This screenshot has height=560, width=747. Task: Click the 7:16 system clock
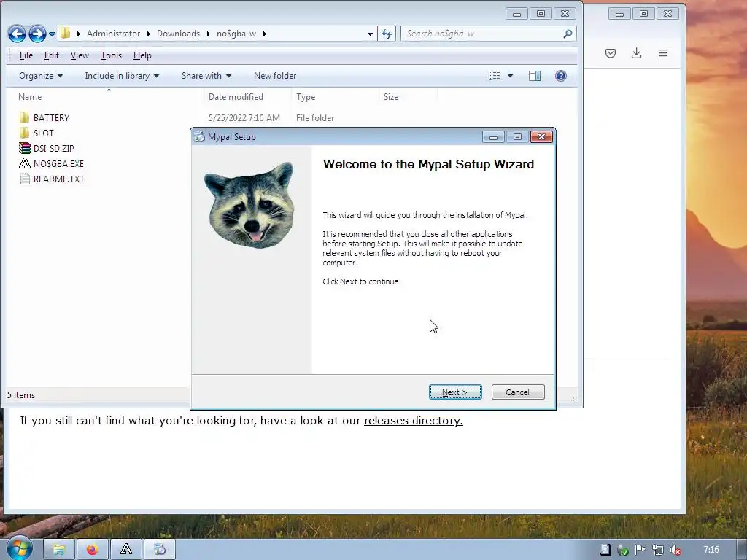(x=711, y=550)
